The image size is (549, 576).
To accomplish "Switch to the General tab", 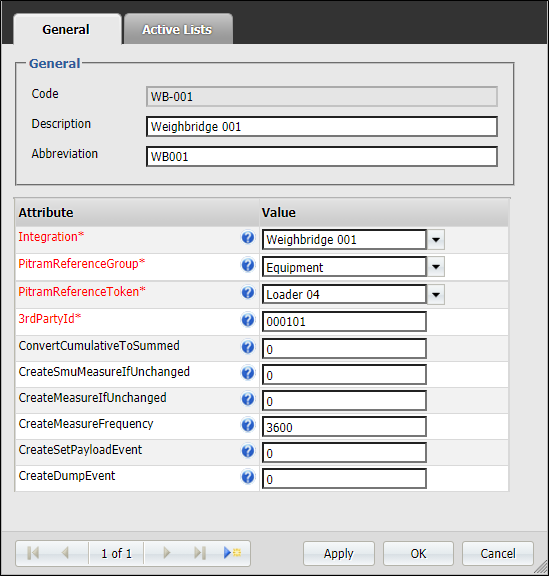I will [68, 29].
